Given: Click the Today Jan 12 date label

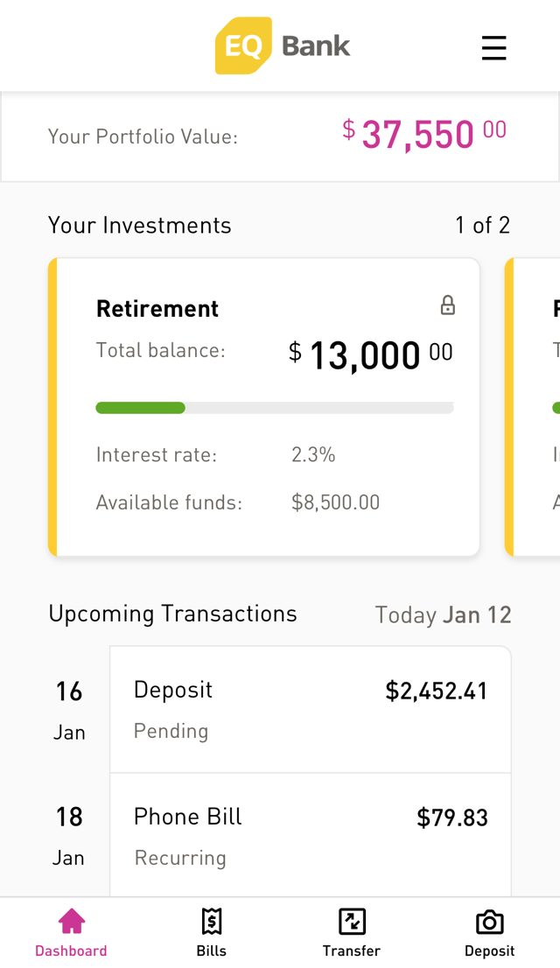Looking at the screenshot, I should point(443,615).
